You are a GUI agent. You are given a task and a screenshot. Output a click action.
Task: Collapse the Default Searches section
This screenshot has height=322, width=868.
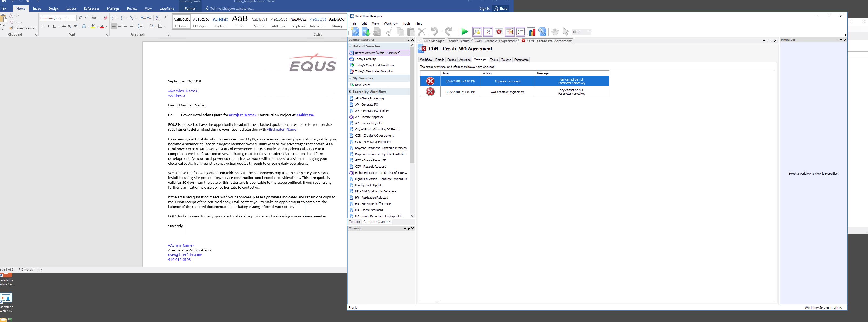[x=350, y=46]
